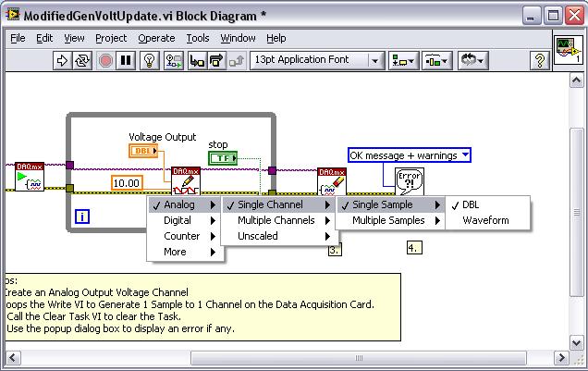588x371 pixels.
Task: Expand the Unscaled submenu
Action: [x=279, y=236]
